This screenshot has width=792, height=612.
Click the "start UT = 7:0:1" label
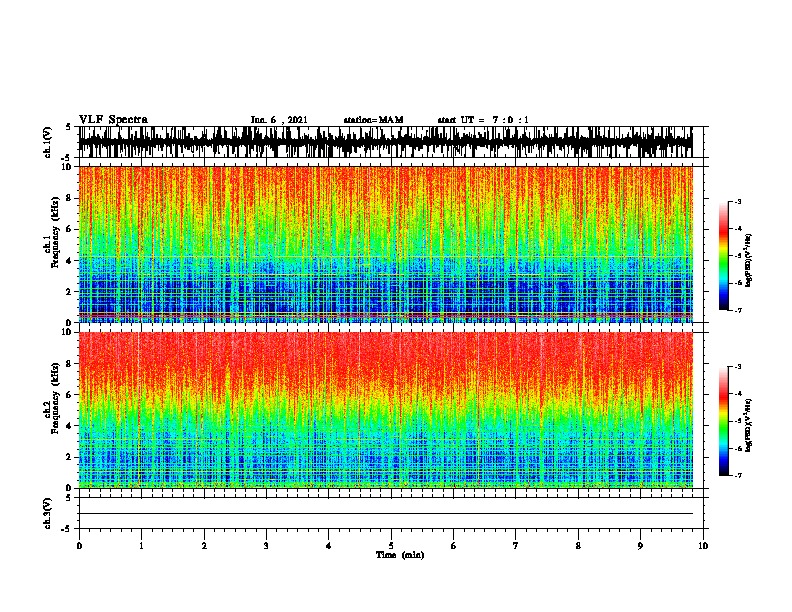[483, 120]
